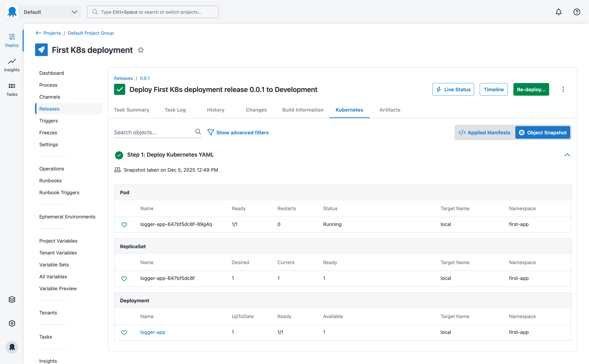
Task: Open Tenant Variables
Action: (x=58, y=253)
